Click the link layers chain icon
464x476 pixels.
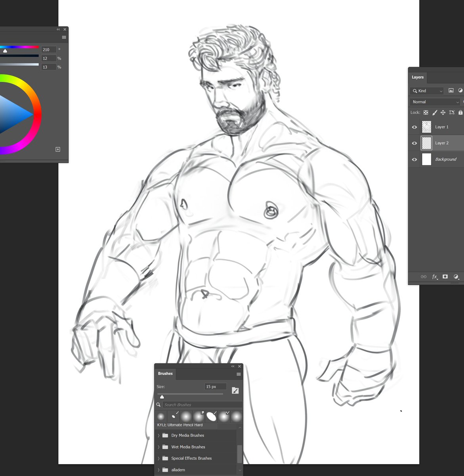coord(424,276)
